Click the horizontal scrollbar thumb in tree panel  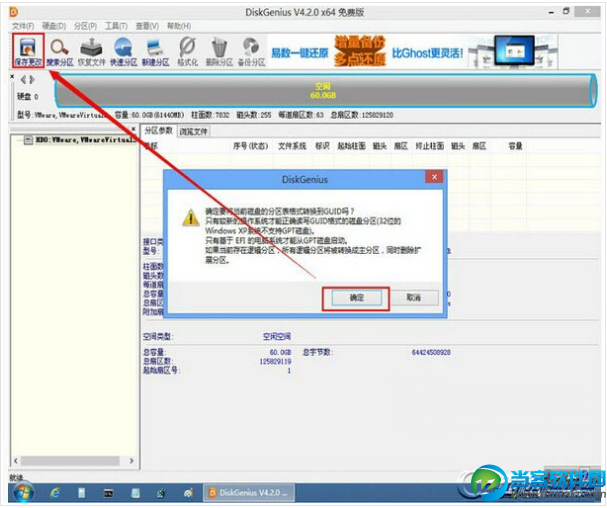70,461
